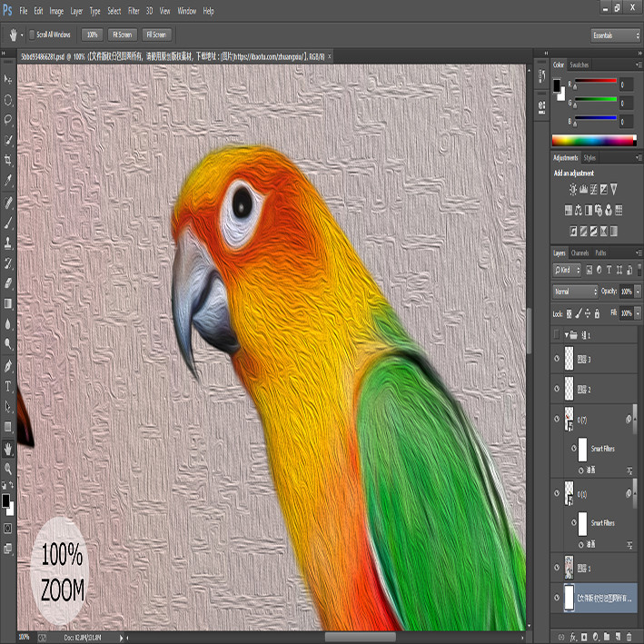
Task: Lock transparent pixels icon
Action: pyautogui.click(x=569, y=313)
